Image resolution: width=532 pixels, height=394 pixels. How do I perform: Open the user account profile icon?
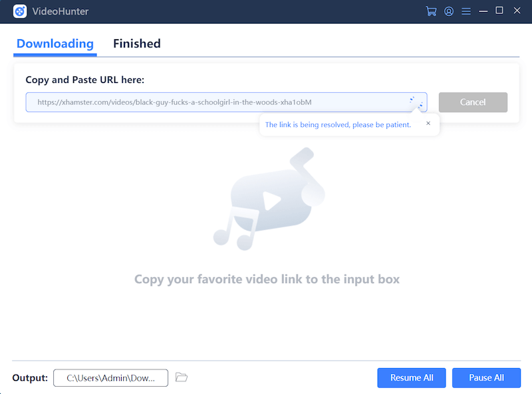[448, 11]
